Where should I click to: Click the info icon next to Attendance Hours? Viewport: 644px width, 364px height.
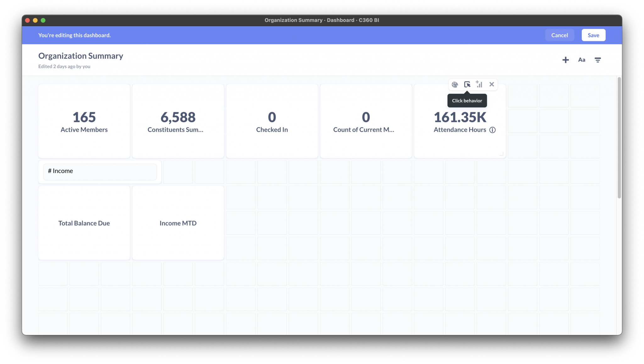coord(492,130)
